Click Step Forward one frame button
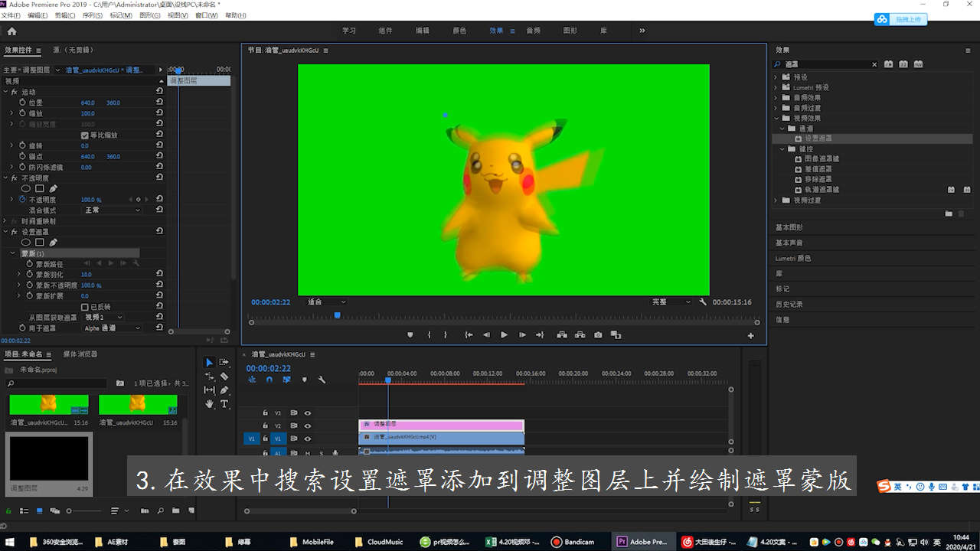 tap(522, 334)
